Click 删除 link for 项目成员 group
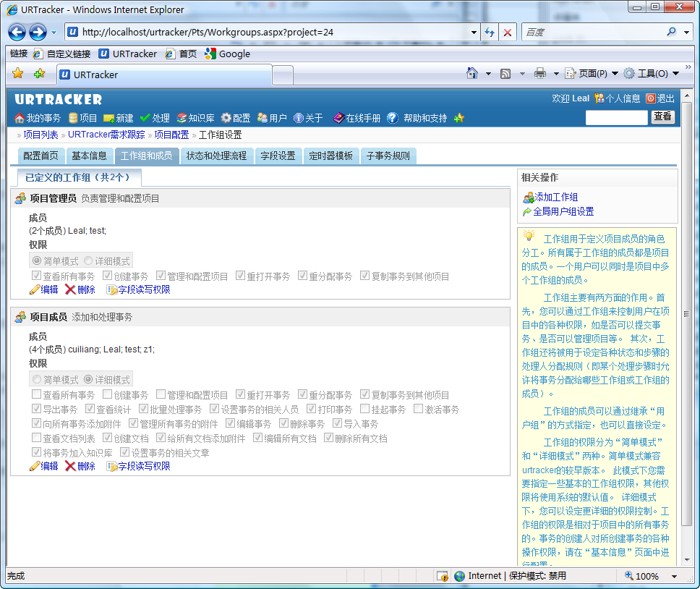Screen dimensions: 700x589 [x=86, y=466]
